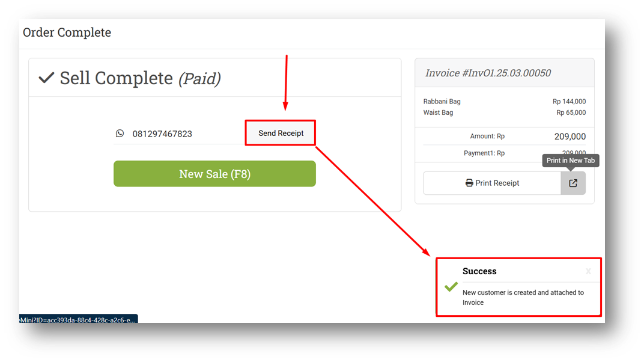Select the Invoice #Inv01.25.03.00050 header
The image size is (644, 362).
coord(488,73)
